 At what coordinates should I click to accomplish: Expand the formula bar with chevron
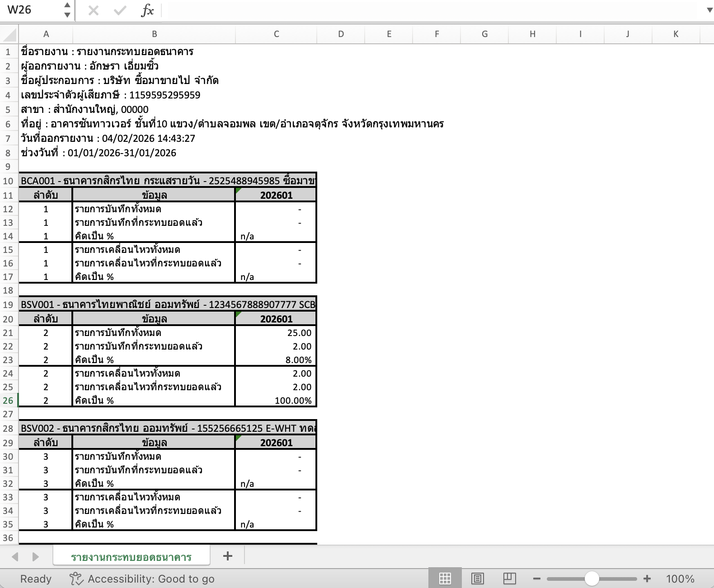(x=709, y=10)
